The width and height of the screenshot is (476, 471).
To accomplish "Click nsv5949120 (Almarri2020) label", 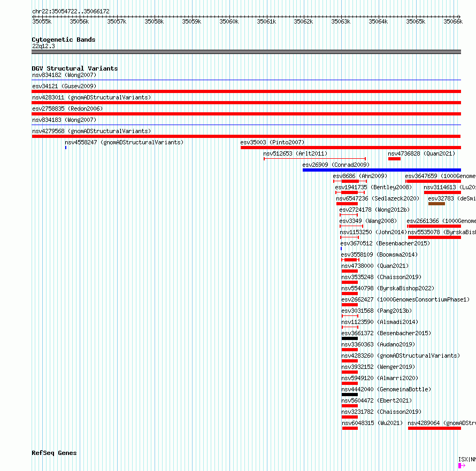I will click(380, 378).
